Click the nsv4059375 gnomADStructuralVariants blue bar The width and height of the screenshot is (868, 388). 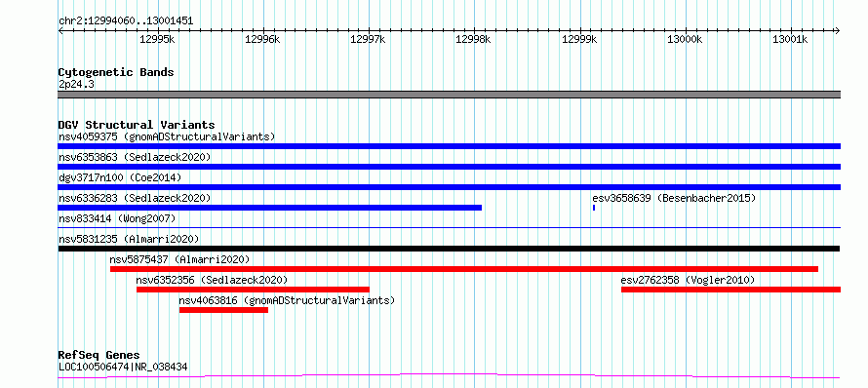[x=449, y=146]
